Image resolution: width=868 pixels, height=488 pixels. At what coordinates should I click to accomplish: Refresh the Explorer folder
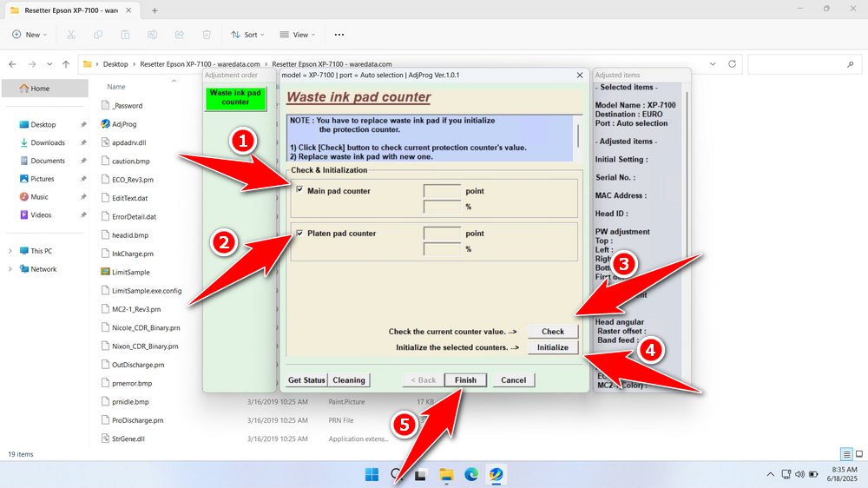732,64
